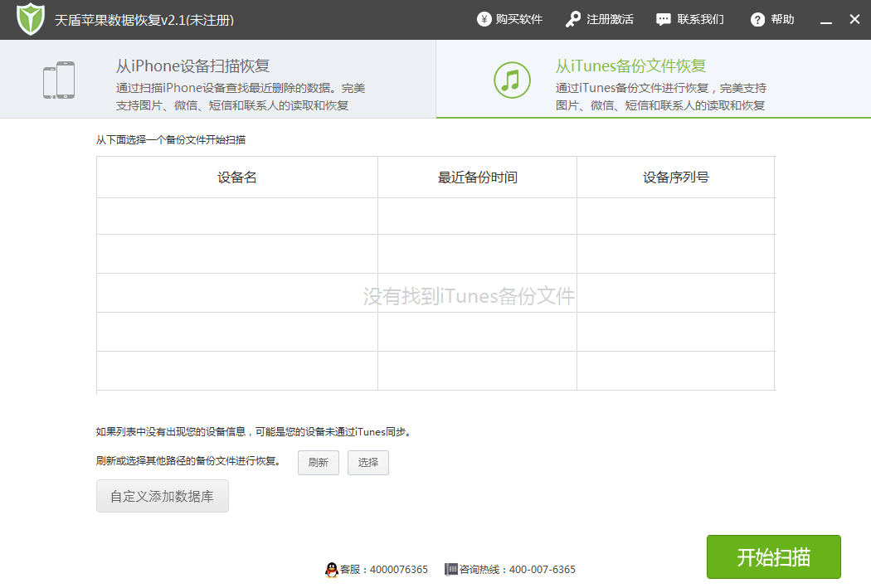Click the speech bubble contact icon
Screen dimensions: 871x588
(664, 19)
